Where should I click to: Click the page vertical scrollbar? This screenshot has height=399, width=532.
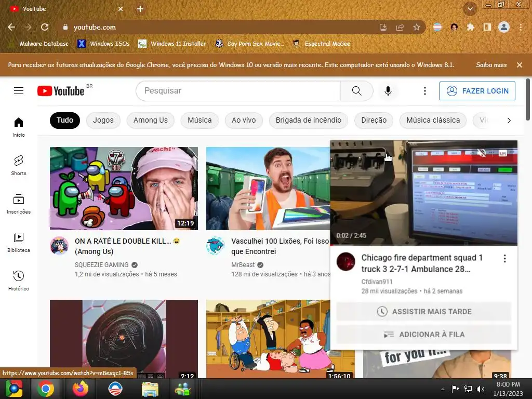(x=528, y=99)
